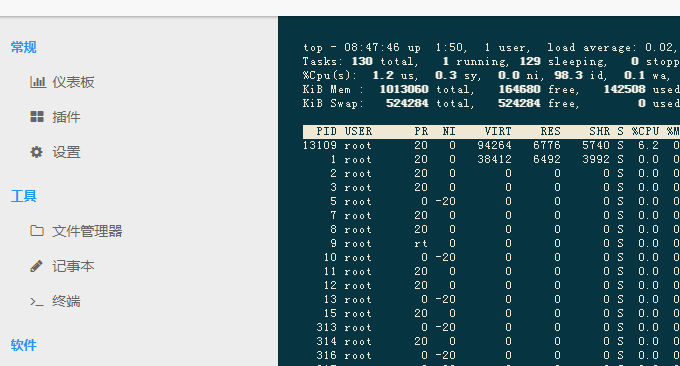680x366 pixels.
Task: Click RES value 6776
Action: [547, 145]
